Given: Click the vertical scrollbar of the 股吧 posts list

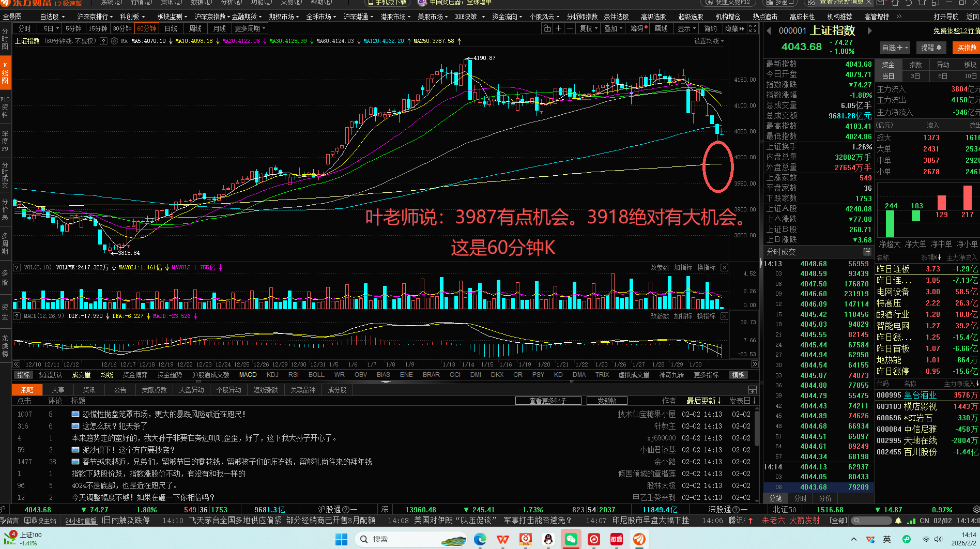Looking at the screenshot, I should [x=757, y=429].
